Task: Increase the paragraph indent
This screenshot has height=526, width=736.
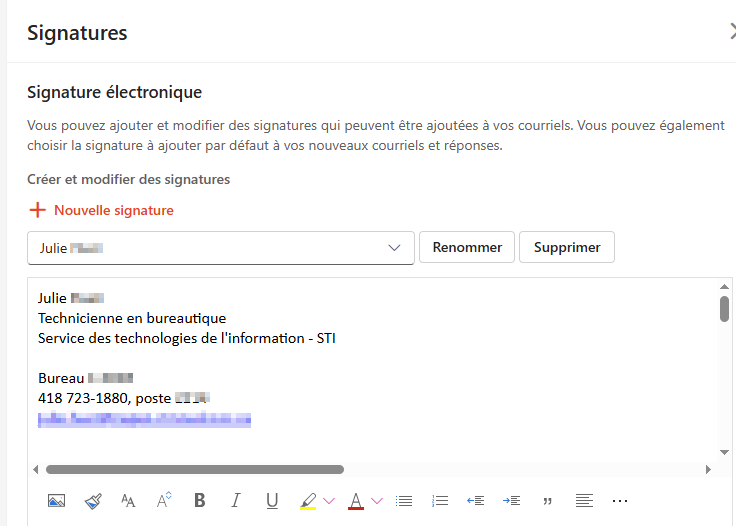Action: point(511,501)
